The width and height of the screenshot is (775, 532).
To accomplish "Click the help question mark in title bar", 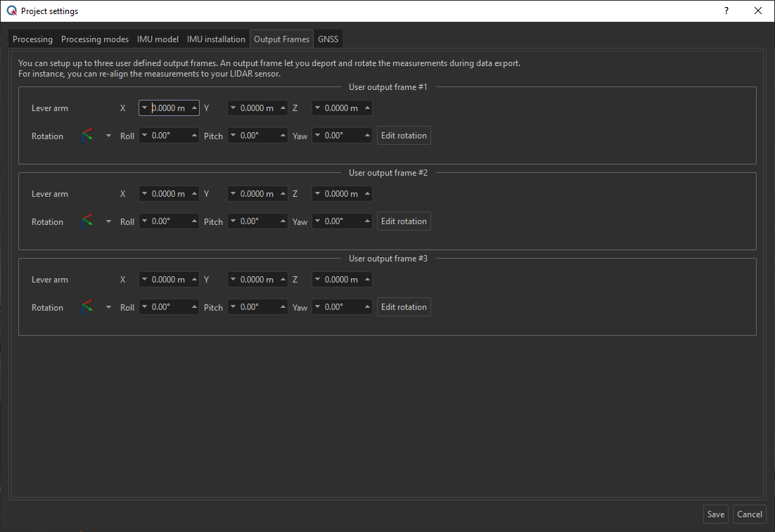I will (726, 11).
